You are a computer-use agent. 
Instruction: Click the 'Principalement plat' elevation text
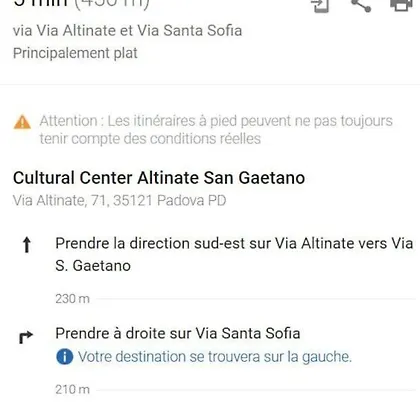click(75, 53)
